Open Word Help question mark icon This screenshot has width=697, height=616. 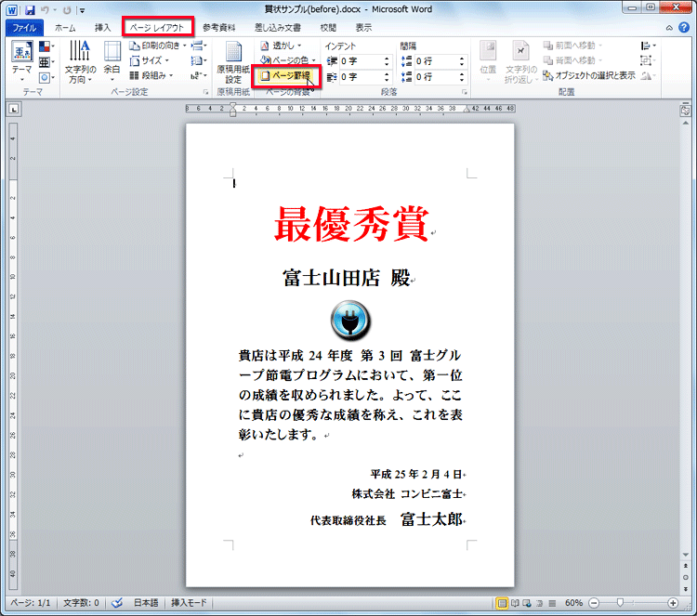click(x=684, y=28)
